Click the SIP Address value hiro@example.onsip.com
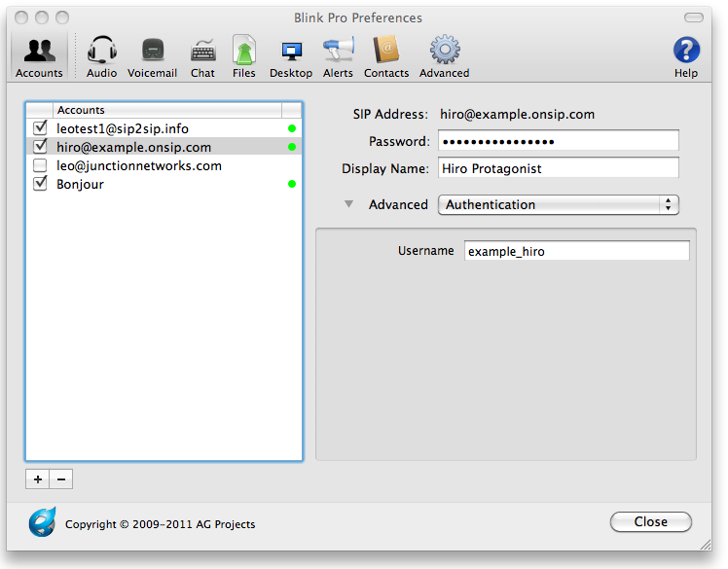The image size is (728, 569). (517, 114)
